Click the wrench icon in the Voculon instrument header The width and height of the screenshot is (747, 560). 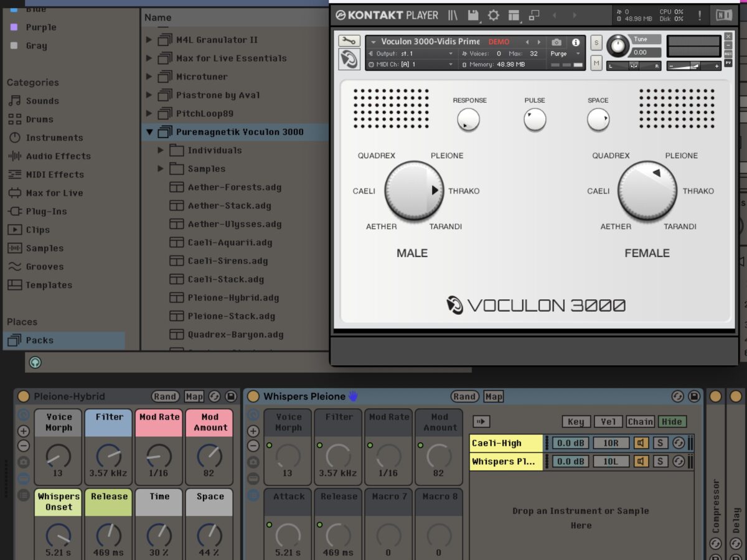pos(349,41)
